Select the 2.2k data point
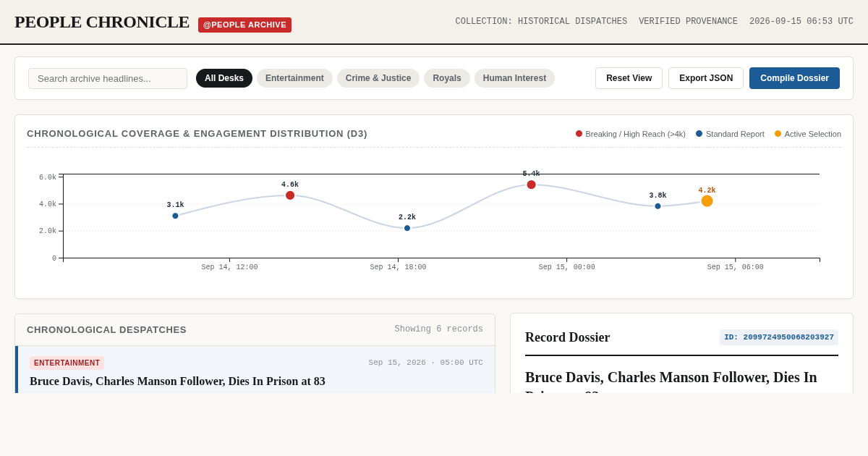Image resolution: width=868 pixels, height=456 pixels. click(x=407, y=228)
